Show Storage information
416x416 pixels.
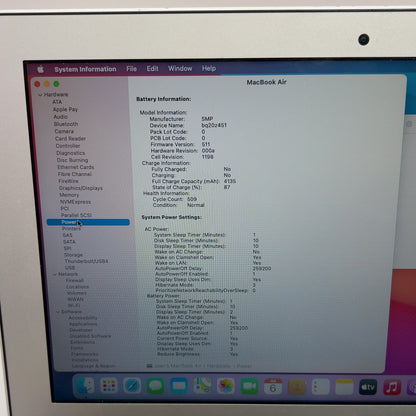point(73,255)
